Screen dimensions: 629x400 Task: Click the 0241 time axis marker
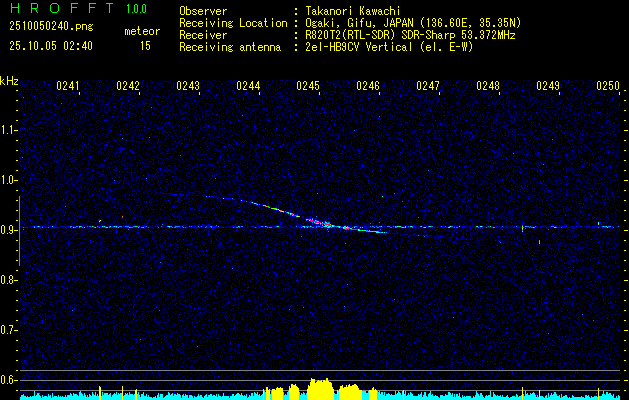tap(68, 86)
